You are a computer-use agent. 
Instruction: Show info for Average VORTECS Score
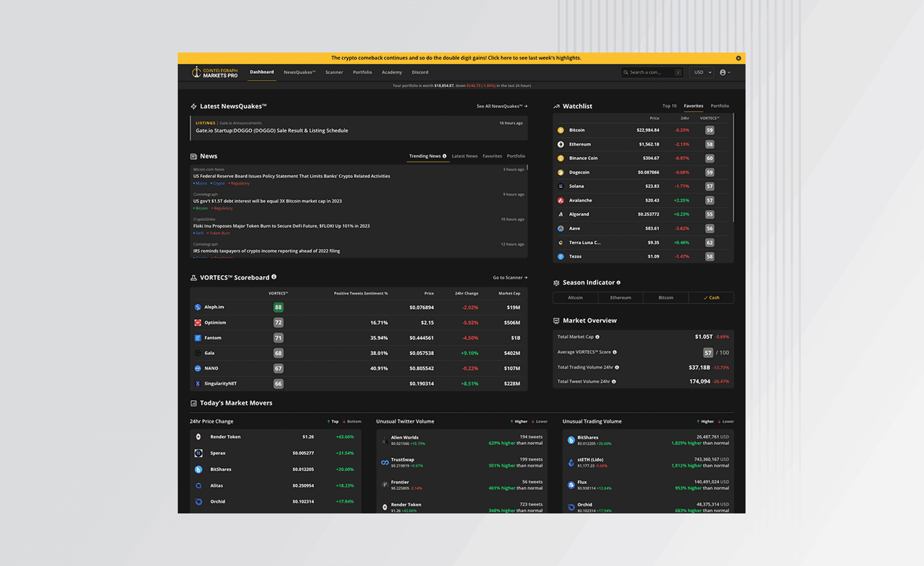(615, 352)
